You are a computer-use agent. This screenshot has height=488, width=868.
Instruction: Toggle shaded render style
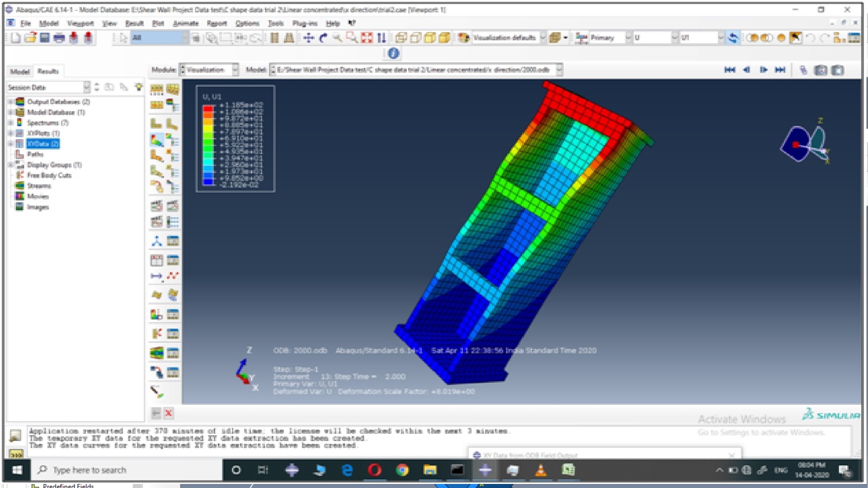(444, 38)
